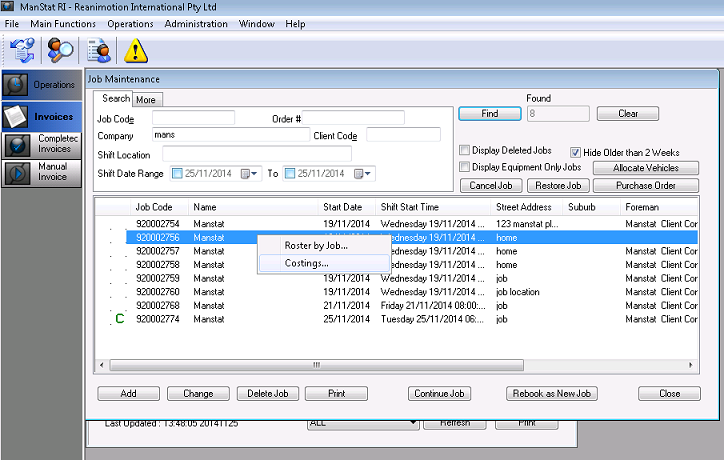This screenshot has height=460, width=724.
Task: Open the Main Functions menu
Action: pyautogui.click(x=63, y=24)
